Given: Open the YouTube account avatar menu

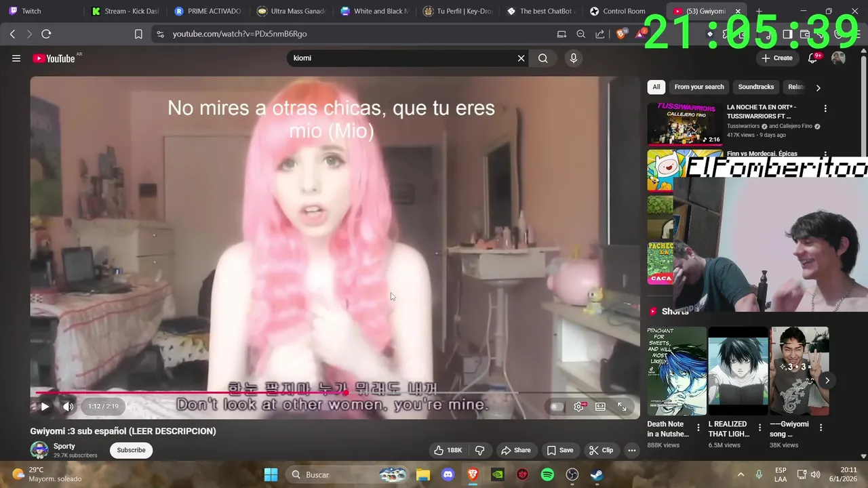Looking at the screenshot, I should point(839,58).
